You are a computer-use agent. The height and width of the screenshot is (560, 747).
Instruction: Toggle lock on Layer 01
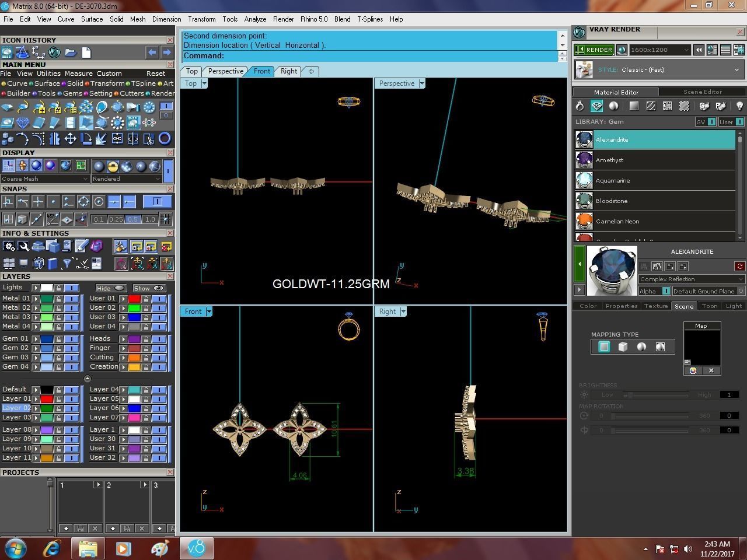coord(59,399)
